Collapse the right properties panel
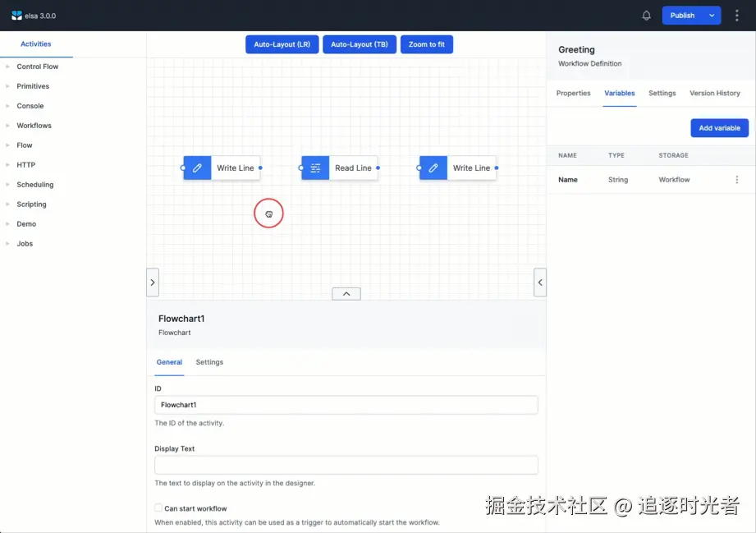756x533 pixels. [x=540, y=283]
